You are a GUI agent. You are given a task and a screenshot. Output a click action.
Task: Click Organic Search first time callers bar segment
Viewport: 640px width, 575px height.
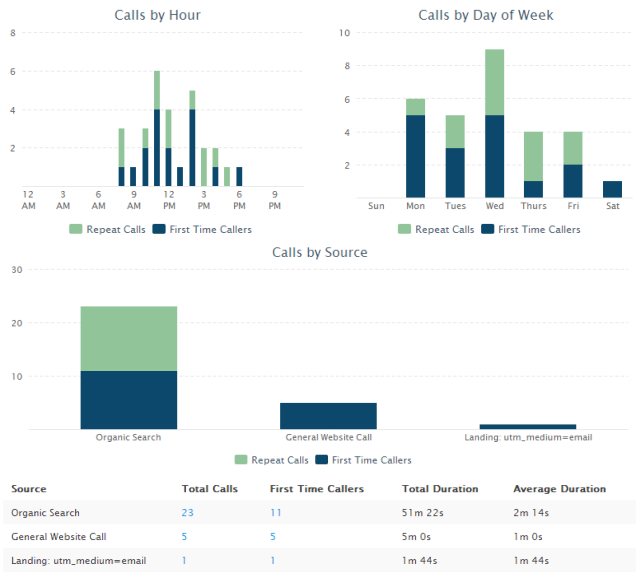click(129, 400)
